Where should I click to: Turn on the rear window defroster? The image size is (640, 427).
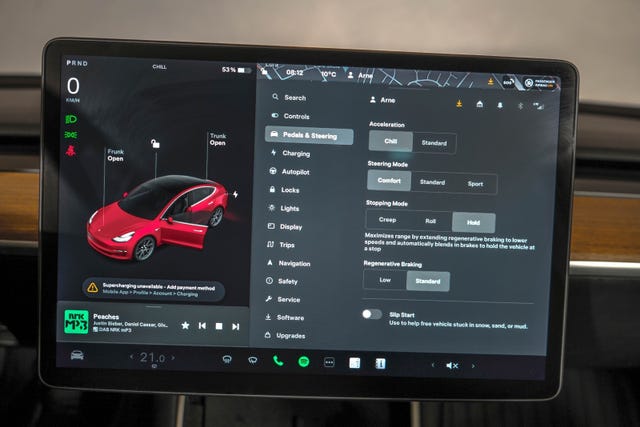[x=253, y=360]
